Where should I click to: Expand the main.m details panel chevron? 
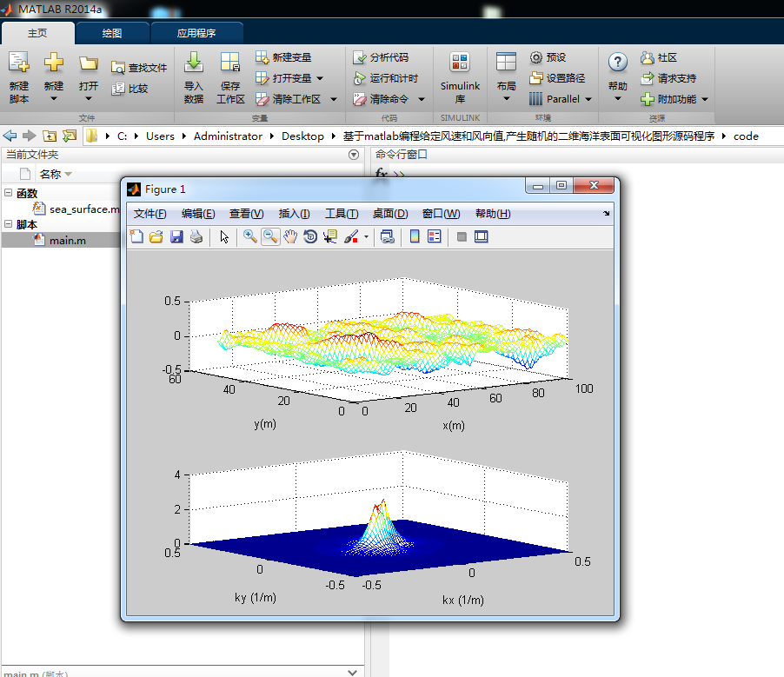click(353, 673)
